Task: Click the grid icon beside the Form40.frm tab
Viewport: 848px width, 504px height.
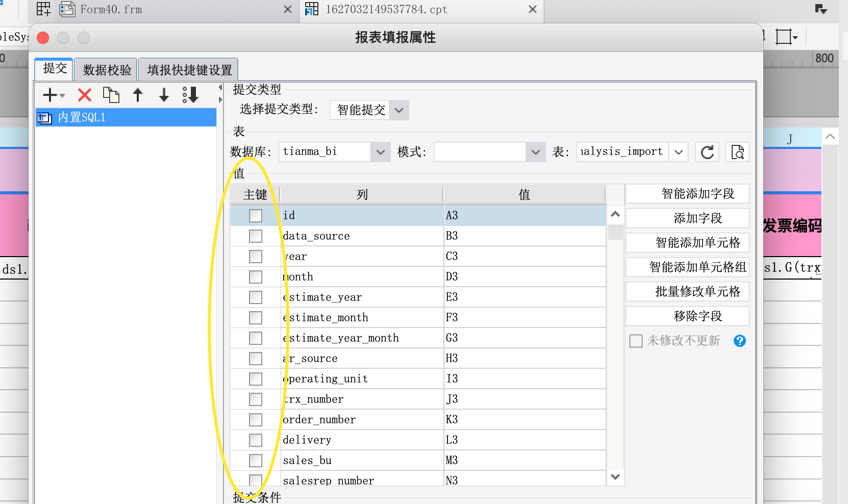Action: pyautogui.click(x=43, y=9)
